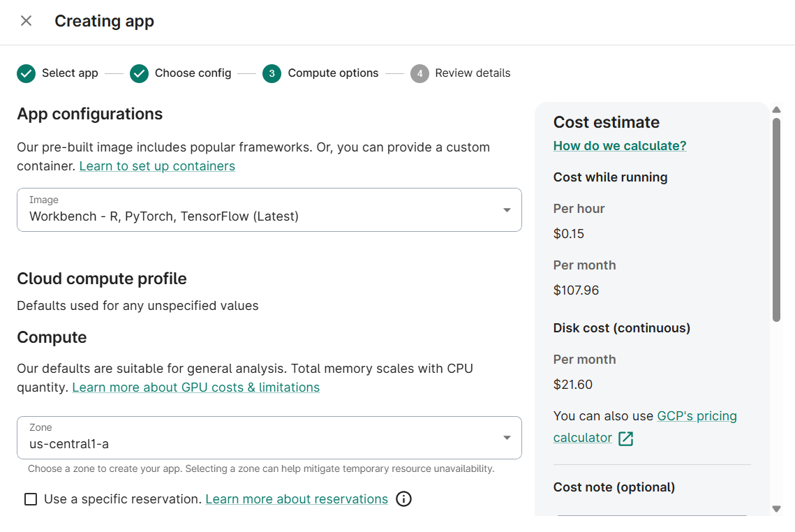Viewport: 795px width, 532px height.
Task: Click the Choose config completed checkmark icon
Action: point(139,73)
